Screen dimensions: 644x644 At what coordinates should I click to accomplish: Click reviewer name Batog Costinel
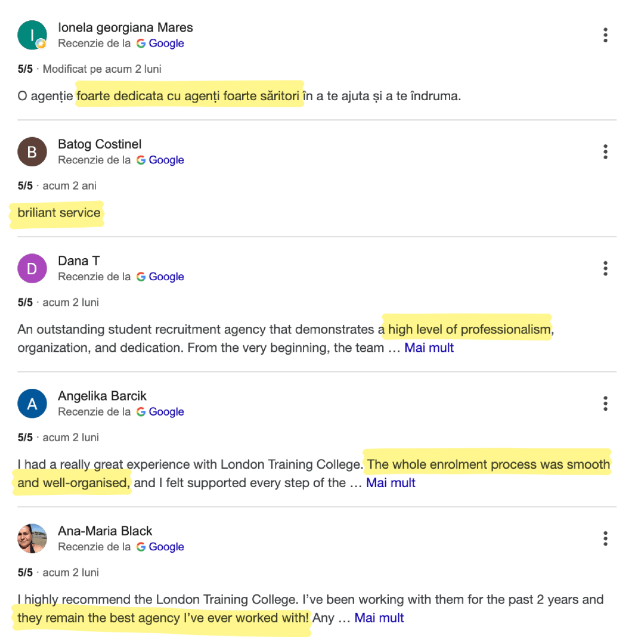(x=100, y=144)
